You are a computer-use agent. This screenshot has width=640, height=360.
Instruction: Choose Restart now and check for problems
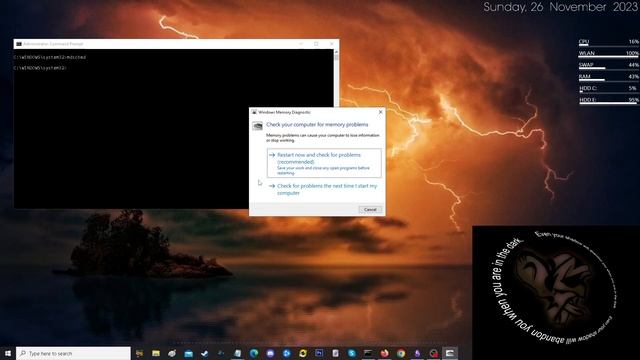(324, 163)
